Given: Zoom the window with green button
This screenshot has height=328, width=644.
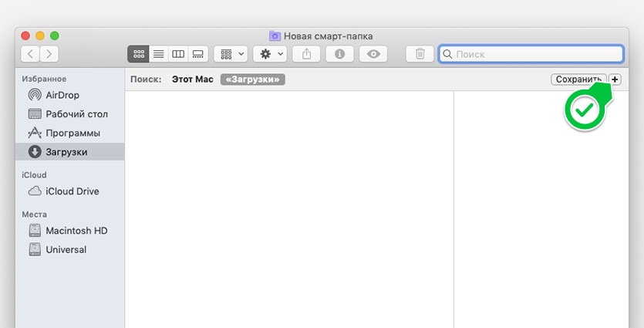Looking at the screenshot, I should click(55, 36).
